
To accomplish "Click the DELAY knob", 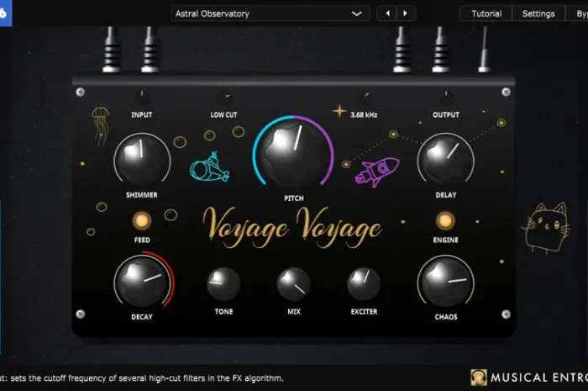I will coord(445,161).
